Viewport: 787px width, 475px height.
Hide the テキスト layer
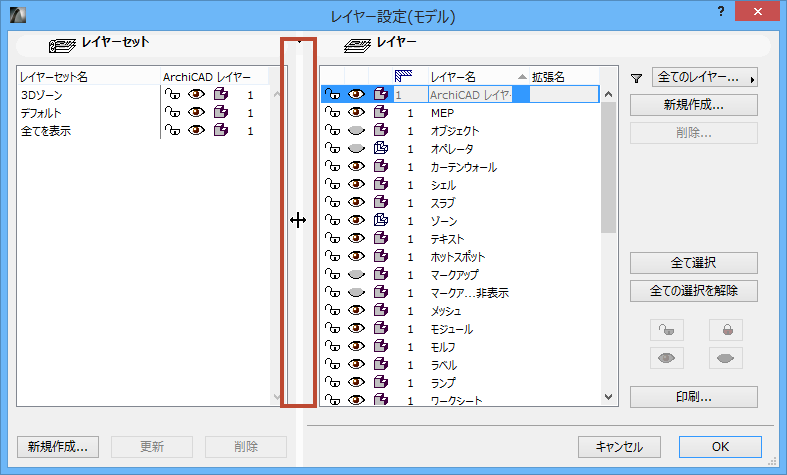[356, 238]
